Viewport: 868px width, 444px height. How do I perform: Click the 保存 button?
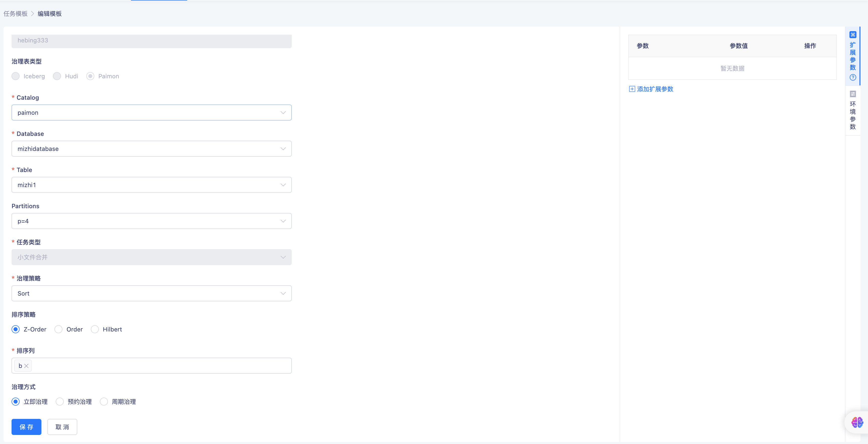tap(26, 427)
